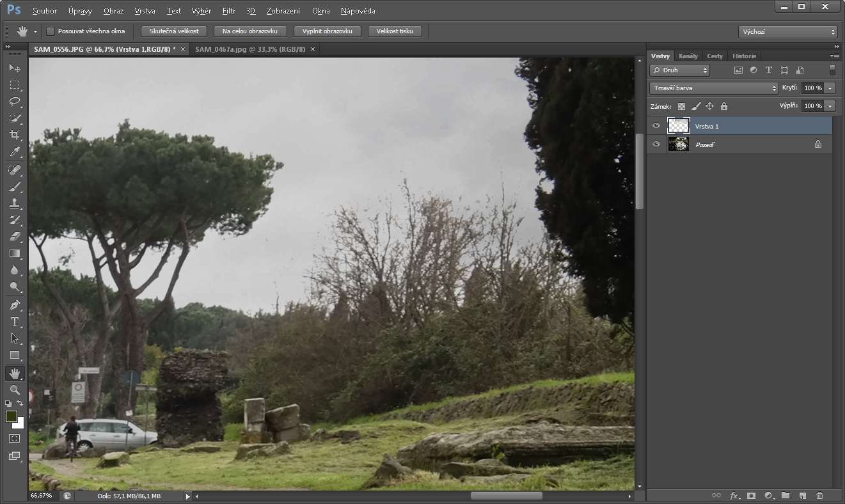Enable Posouvat všechna okna checkbox
Viewport: 845px width, 504px height.
[51, 31]
